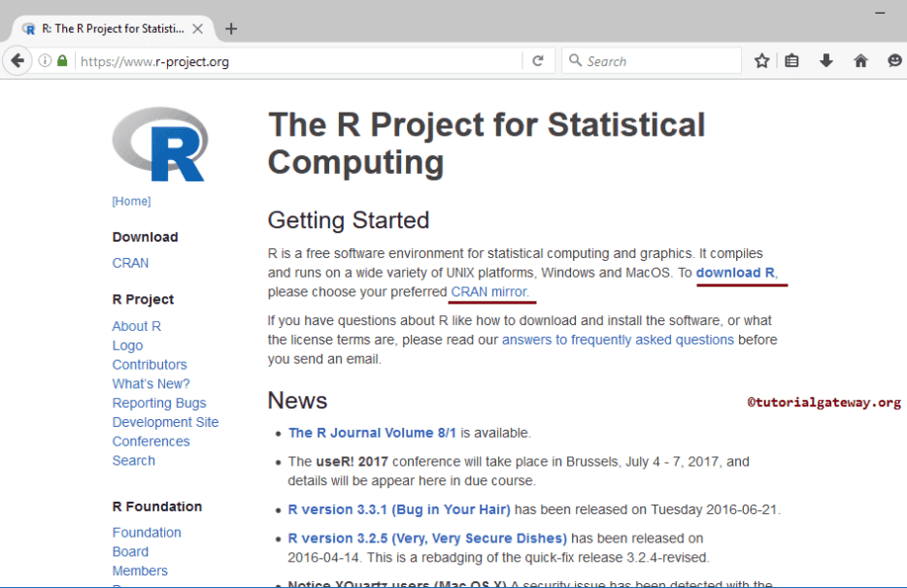Open the Conferences link
Image resolution: width=907 pixels, height=588 pixels.
tap(151, 441)
